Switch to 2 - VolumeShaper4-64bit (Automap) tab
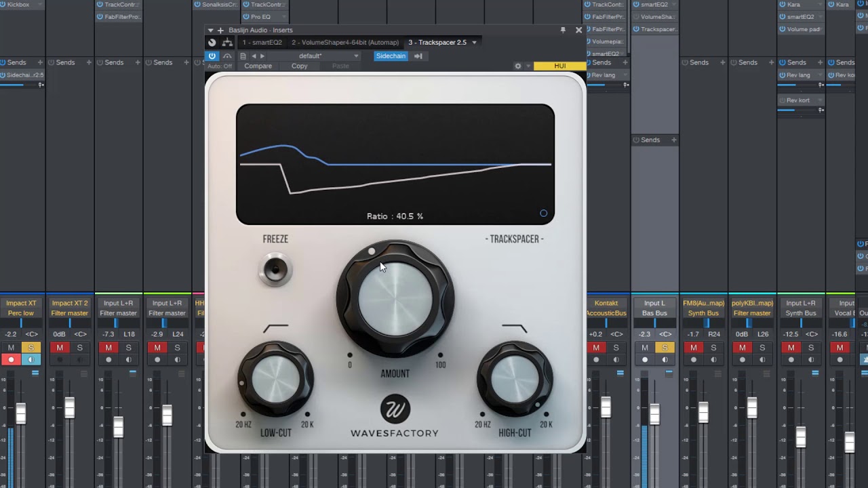Viewport: 868px width, 488px height. (345, 43)
